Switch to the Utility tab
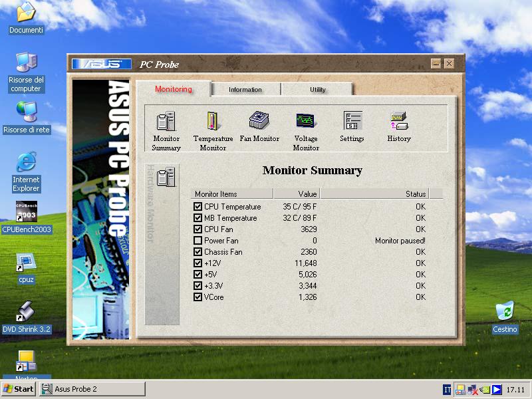Screen dimensions: 532x399 coord(318,90)
